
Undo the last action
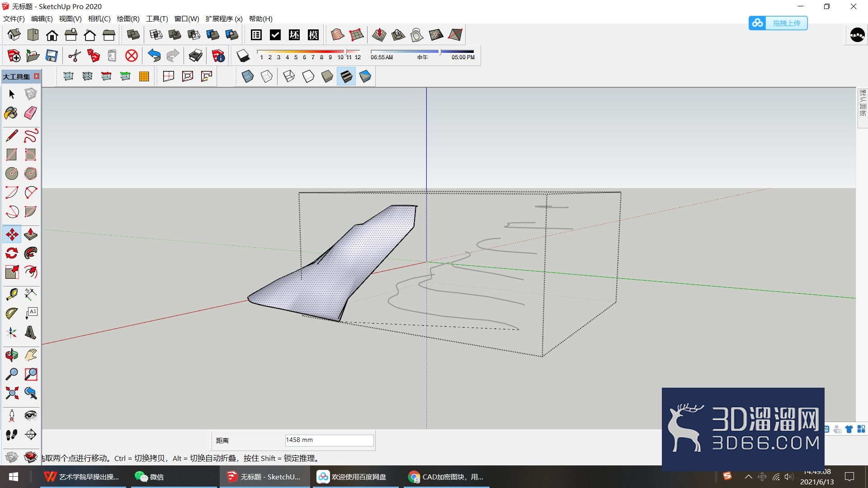click(x=154, y=56)
